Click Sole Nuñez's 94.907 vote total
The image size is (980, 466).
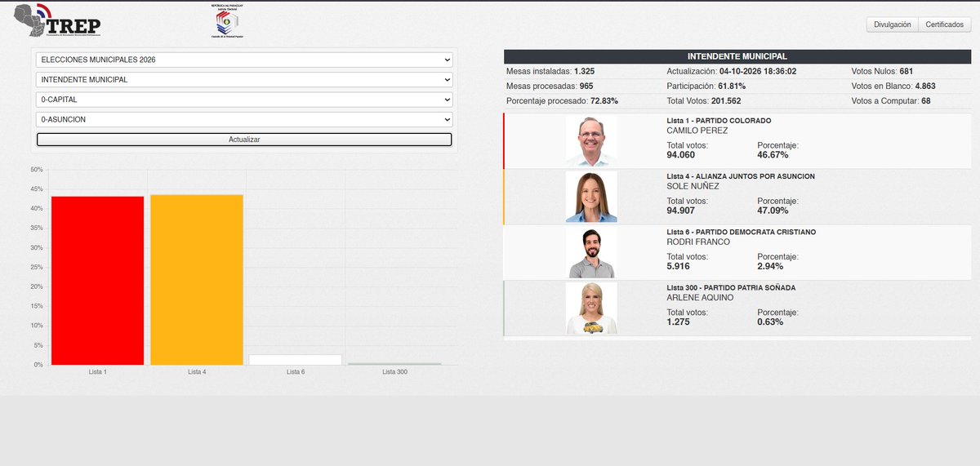(681, 211)
